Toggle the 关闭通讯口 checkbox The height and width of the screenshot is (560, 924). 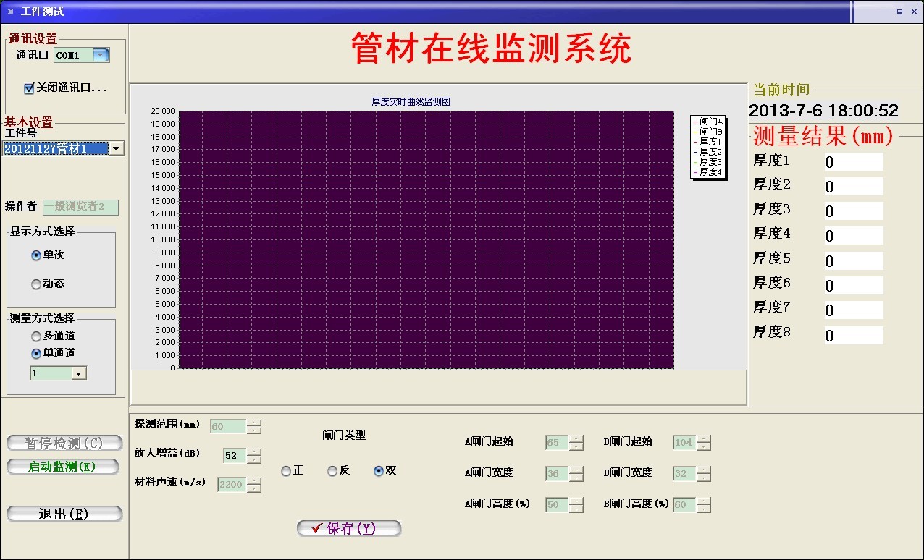(29, 88)
